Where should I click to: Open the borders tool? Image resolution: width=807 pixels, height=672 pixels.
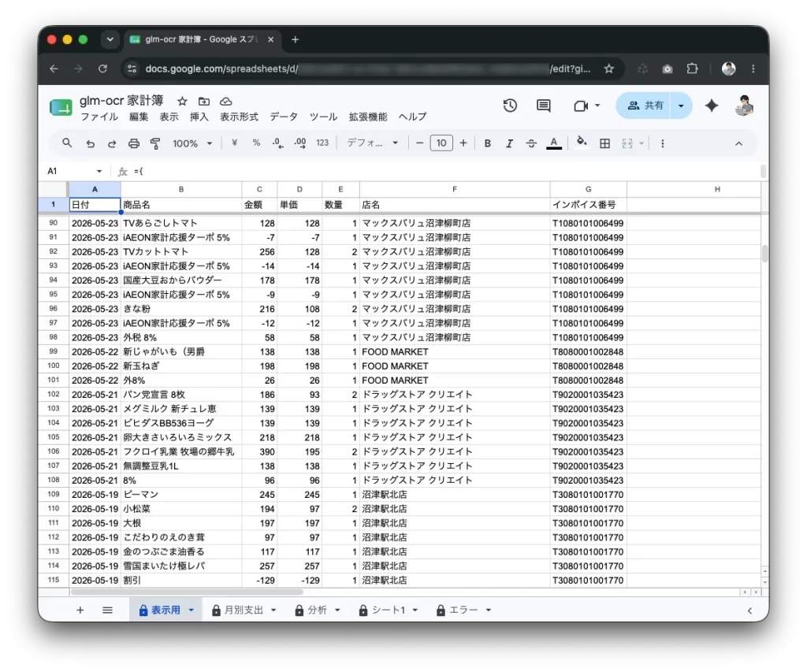pyautogui.click(x=604, y=143)
